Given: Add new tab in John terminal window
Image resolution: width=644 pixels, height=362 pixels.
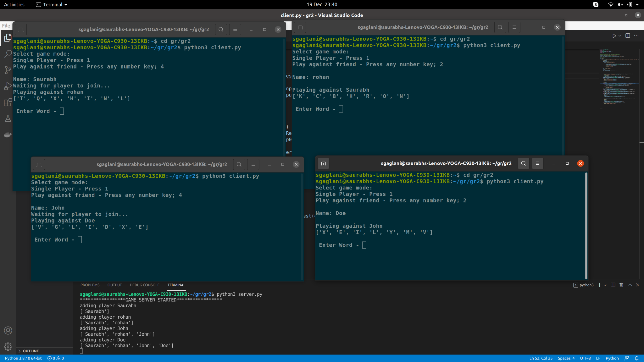Looking at the screenshot, I should pyautogui.click(x=39, y=164).
